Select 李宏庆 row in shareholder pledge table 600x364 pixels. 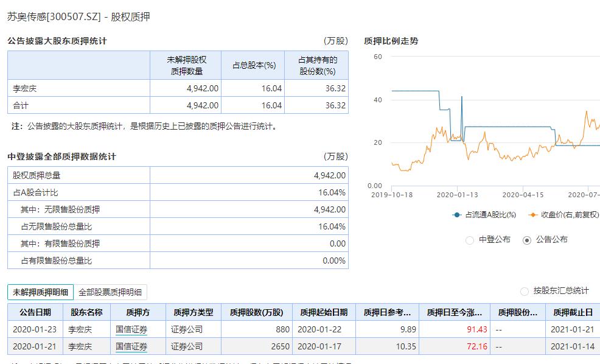[178, 88]
